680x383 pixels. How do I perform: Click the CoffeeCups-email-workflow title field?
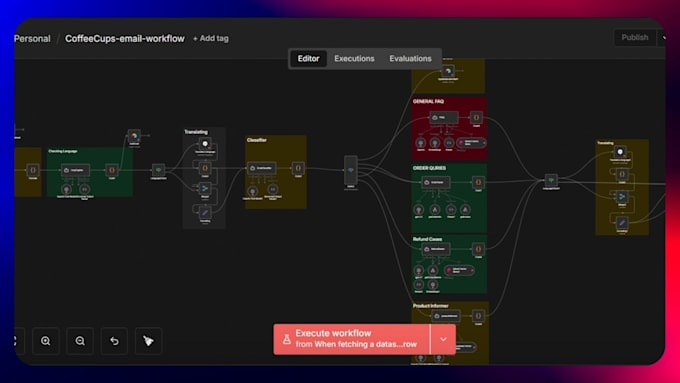pyautogui.click(x=125, y=39)
